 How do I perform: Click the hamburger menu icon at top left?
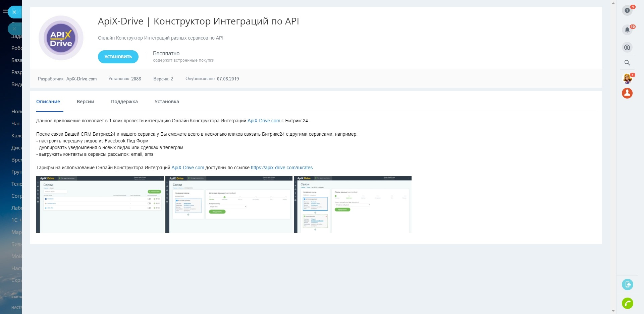(x=5, y=11)
